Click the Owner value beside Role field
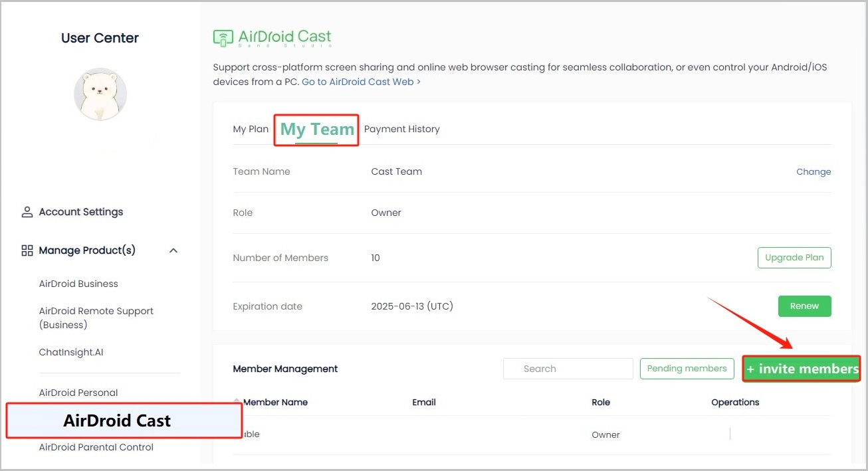The height and width of the screenshot is (471, 868). click(x=386, y=213)
